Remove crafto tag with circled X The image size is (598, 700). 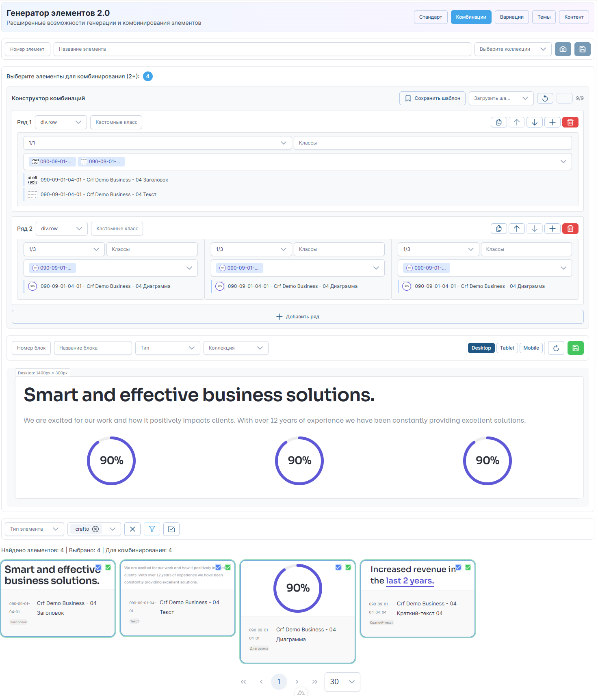95,529
